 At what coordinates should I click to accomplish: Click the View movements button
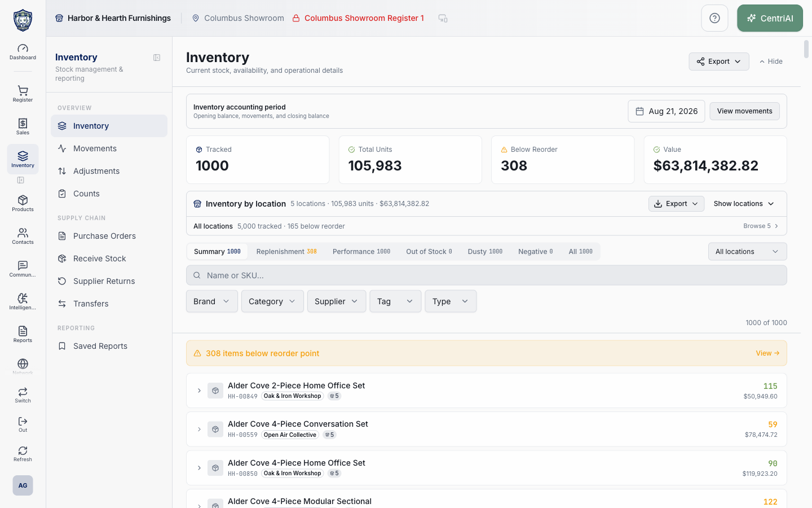pos(744,111)
